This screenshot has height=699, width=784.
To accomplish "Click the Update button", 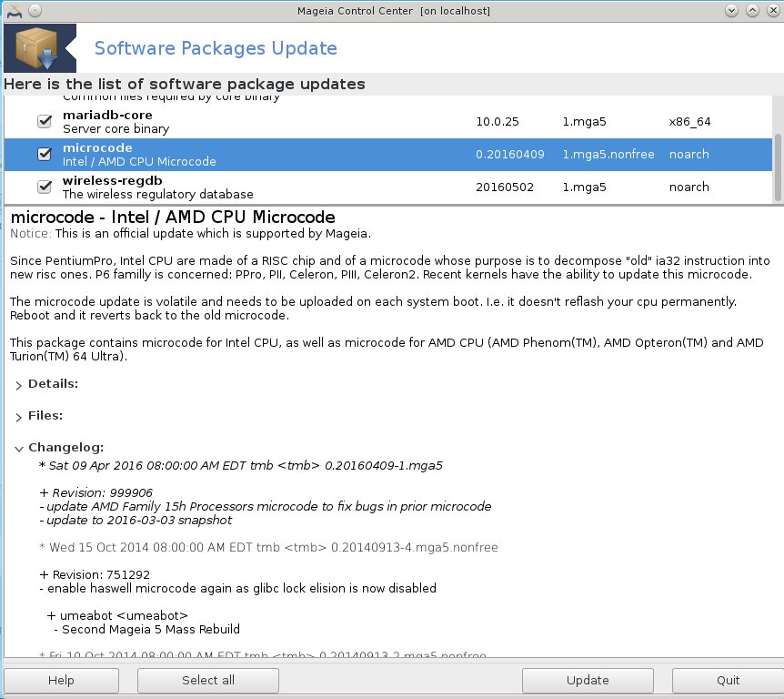I will click(x=588, y=681).
